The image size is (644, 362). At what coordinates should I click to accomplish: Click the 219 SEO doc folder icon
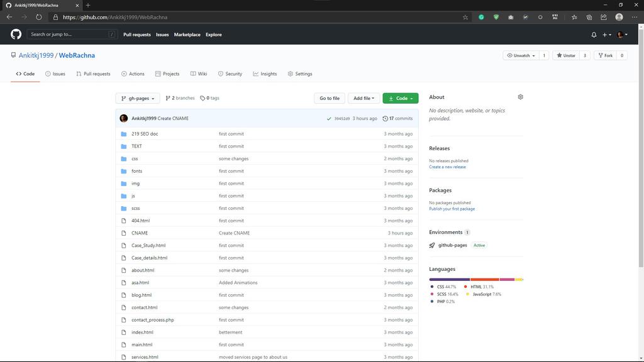pyautogui.click(x=124, y=134)
